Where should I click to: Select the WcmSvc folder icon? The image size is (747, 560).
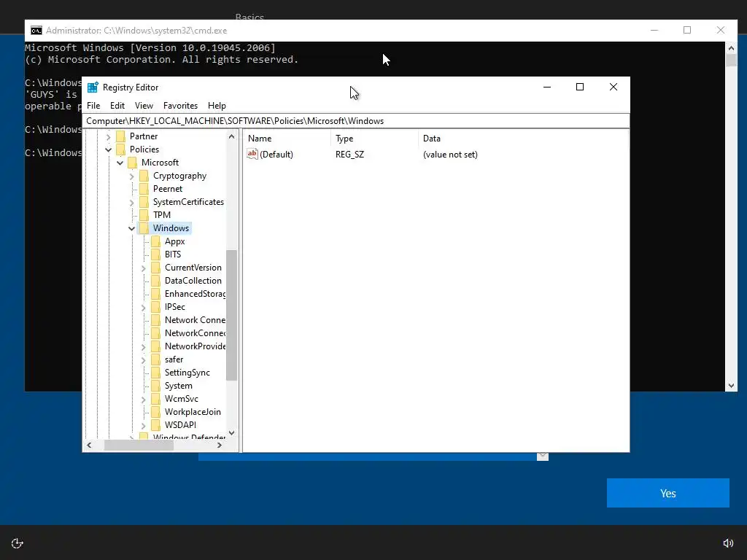pos(156,399)
